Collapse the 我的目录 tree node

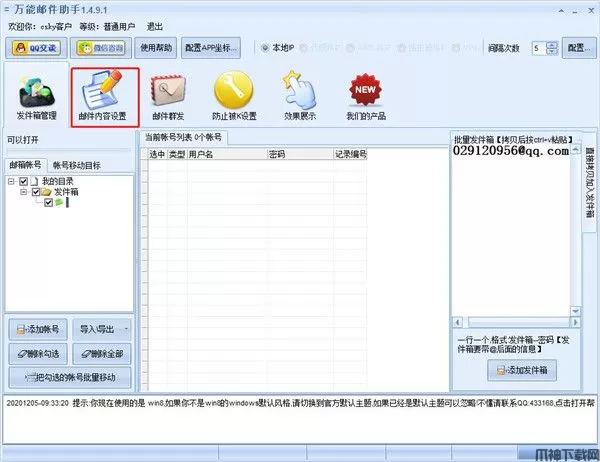11,181
